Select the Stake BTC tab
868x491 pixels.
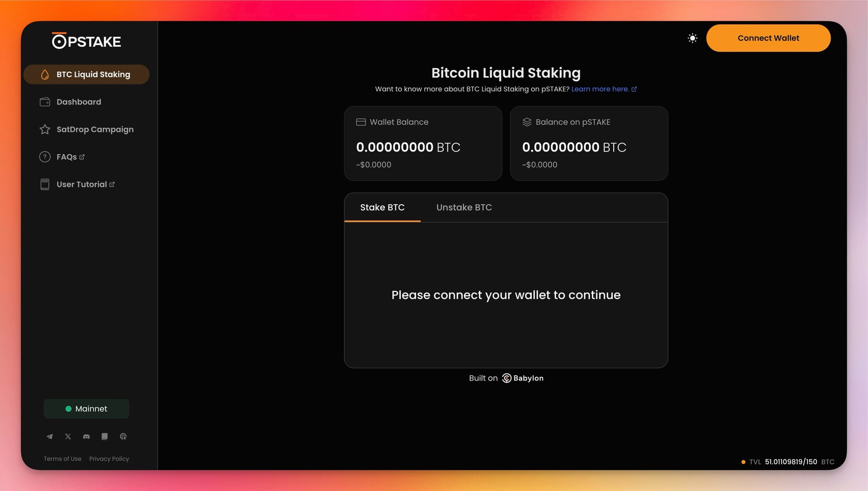(382, 207)
